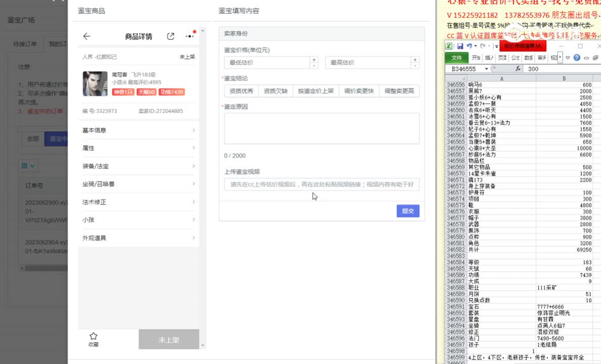Click the 全部 order filter button
This screenshot has height=364, width=601.
coord(33,138)
